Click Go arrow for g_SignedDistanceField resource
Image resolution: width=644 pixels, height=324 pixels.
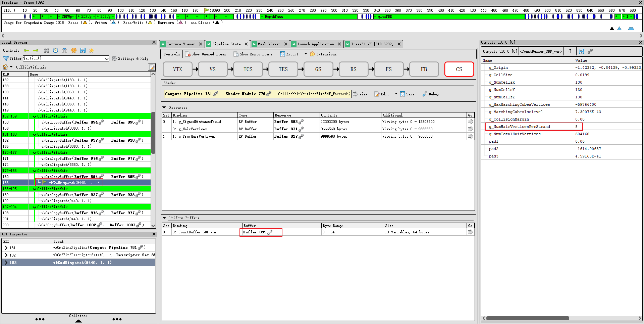[471, 122]
